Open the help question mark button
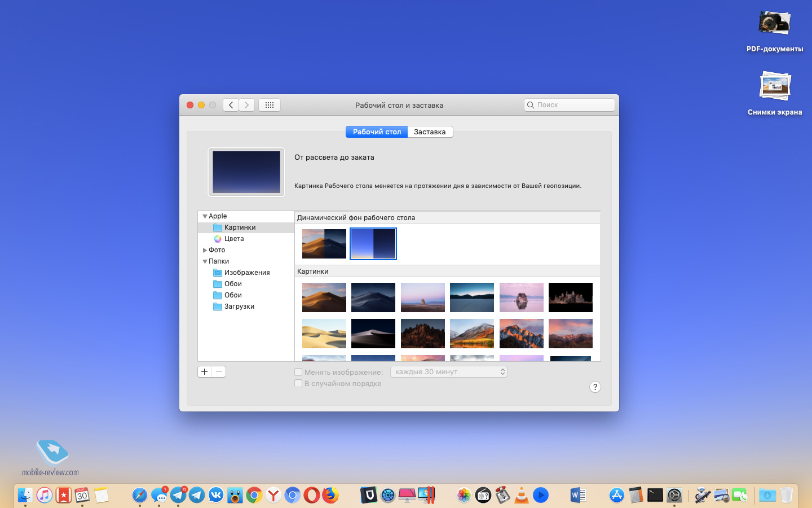 pos(595,387)
